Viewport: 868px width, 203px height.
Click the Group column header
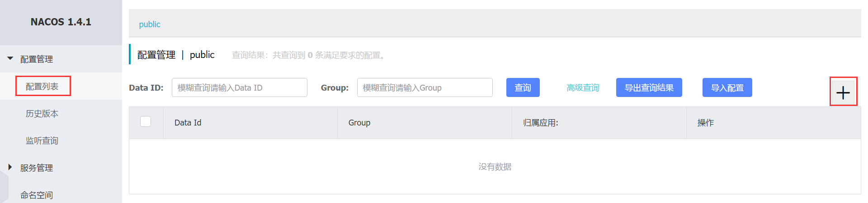[359, 122]
